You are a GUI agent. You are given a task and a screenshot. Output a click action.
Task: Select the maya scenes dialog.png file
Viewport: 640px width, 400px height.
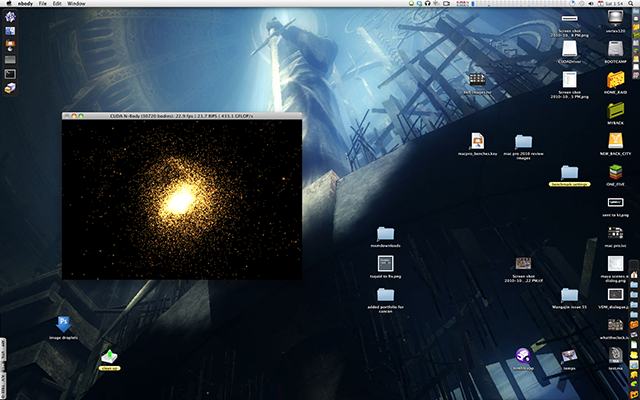616,264
